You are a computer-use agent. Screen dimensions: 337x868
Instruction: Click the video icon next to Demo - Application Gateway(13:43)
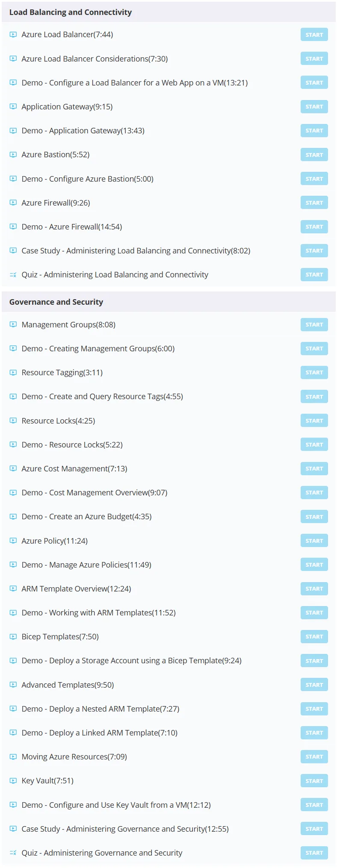pos(13,130)
